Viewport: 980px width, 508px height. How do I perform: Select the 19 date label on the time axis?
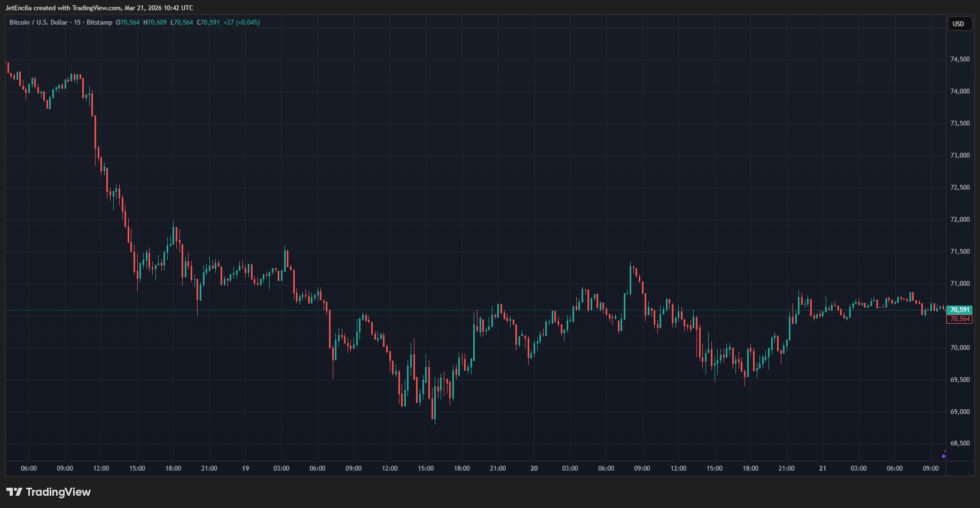point(245,468)
